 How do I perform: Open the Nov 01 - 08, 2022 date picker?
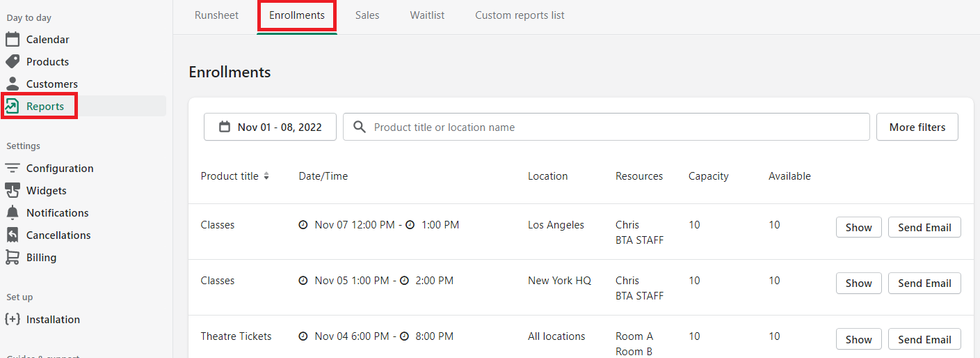click(x=270, y=127)
